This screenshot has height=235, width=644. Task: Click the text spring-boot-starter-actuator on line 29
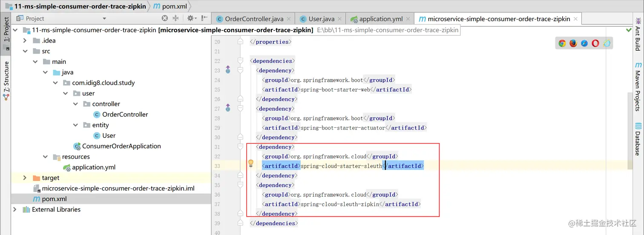point(342,128)
